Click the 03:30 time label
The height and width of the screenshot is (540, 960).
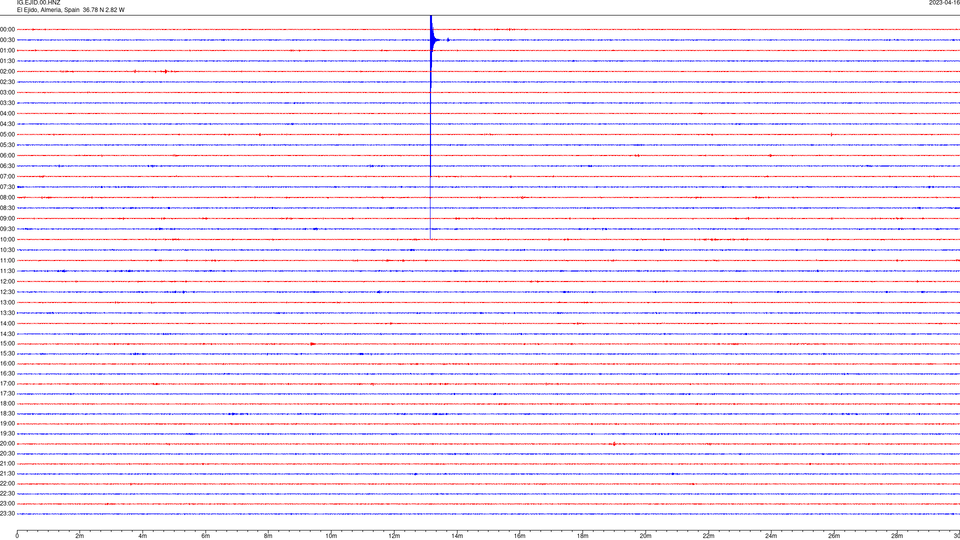[7, 103]
